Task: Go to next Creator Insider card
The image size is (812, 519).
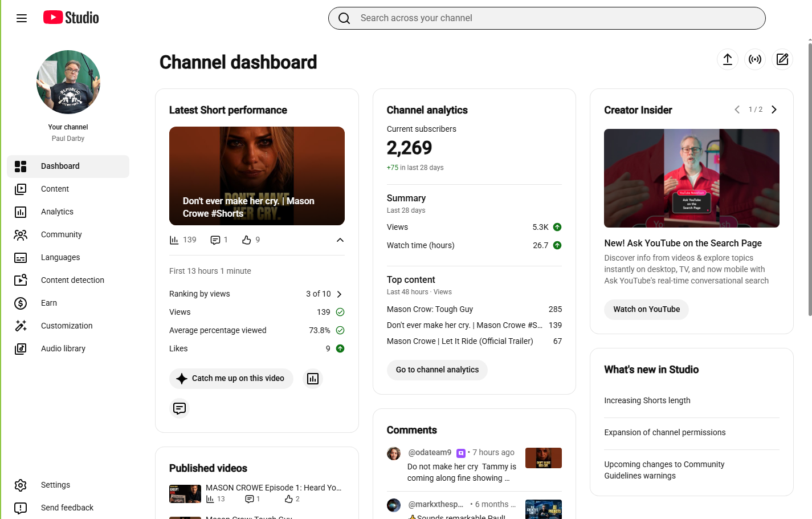Action: pos(774,110)
